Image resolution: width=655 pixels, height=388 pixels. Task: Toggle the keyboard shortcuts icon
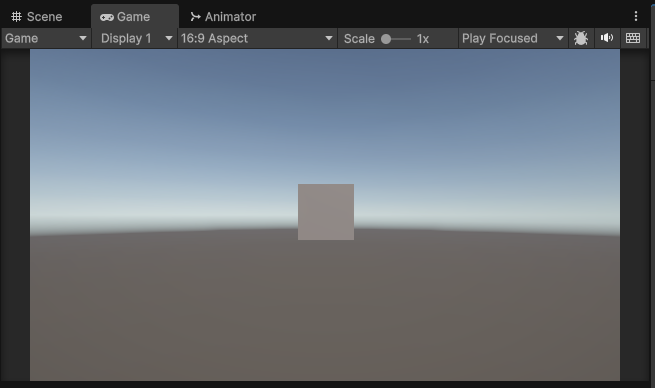click(x=633, y=38)
